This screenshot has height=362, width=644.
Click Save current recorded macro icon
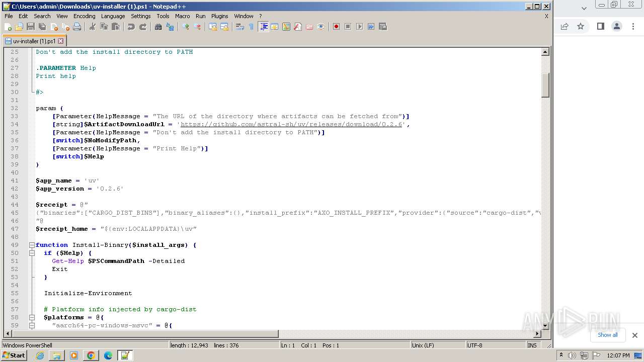(382, 27)
